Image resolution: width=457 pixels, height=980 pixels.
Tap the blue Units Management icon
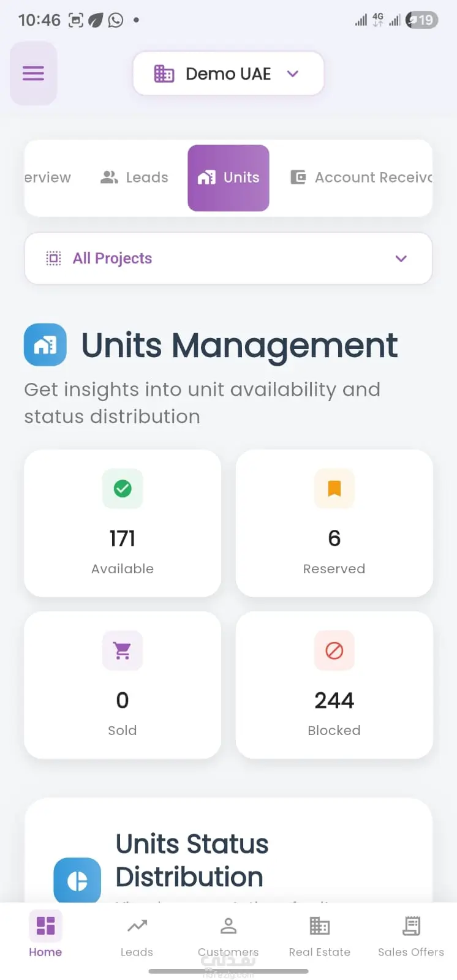pos(45,345)
